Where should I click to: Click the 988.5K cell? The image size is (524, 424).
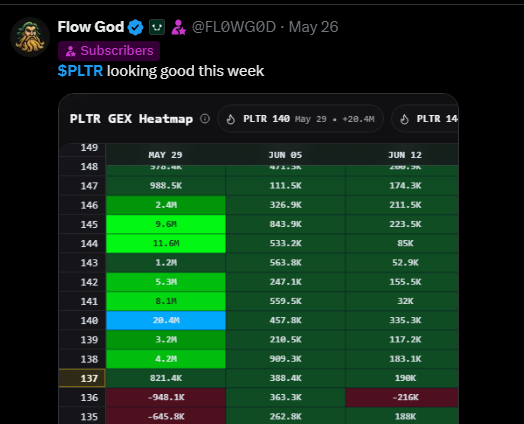tap(166, 186)
